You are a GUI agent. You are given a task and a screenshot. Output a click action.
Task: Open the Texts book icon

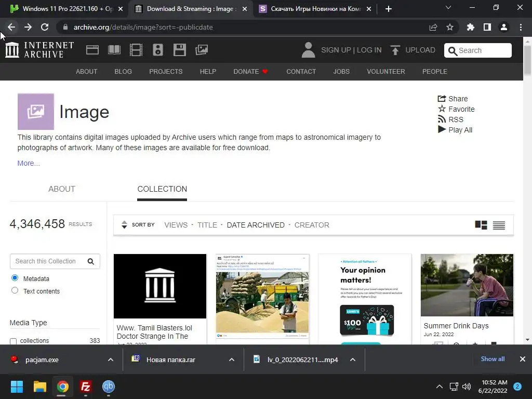114,50
